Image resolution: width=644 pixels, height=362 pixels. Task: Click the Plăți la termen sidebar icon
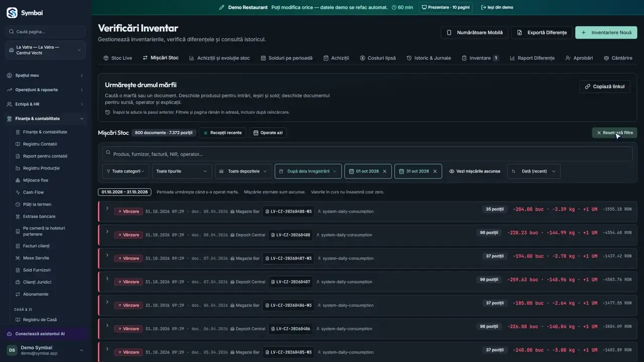(18, 205)
